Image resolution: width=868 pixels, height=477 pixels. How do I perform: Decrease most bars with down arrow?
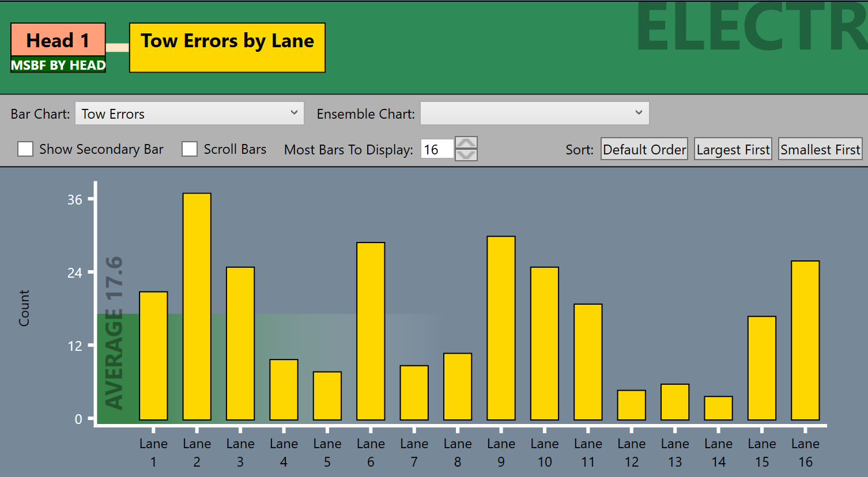coord(466,156)
